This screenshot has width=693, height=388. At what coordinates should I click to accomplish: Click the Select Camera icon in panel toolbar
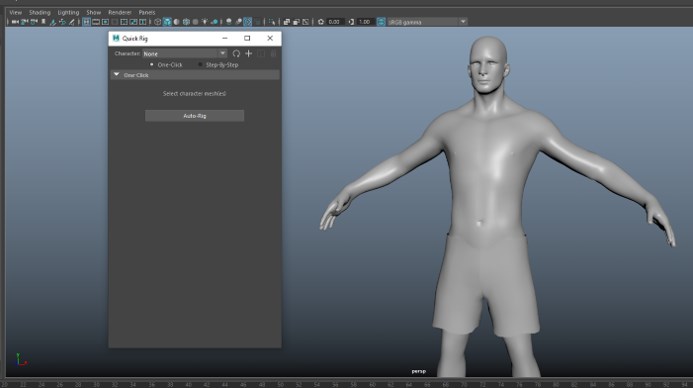point(15,22)
